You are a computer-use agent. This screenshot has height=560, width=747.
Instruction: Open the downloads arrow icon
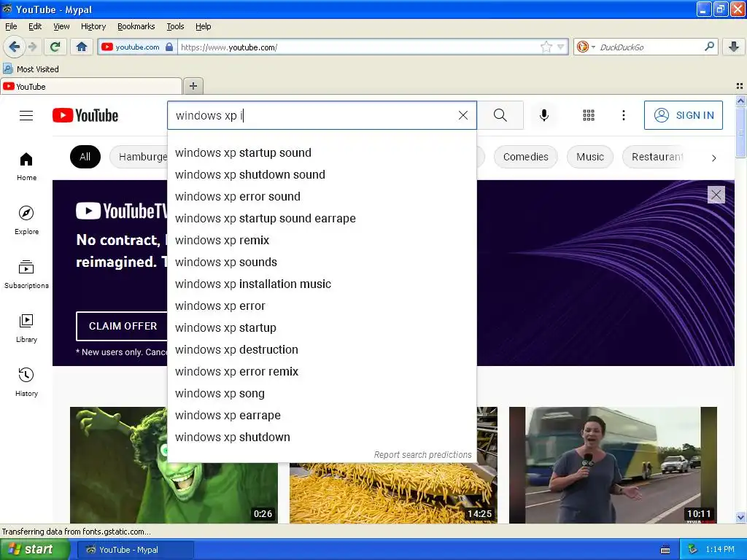pyautogui.click(x=734, y=47)
